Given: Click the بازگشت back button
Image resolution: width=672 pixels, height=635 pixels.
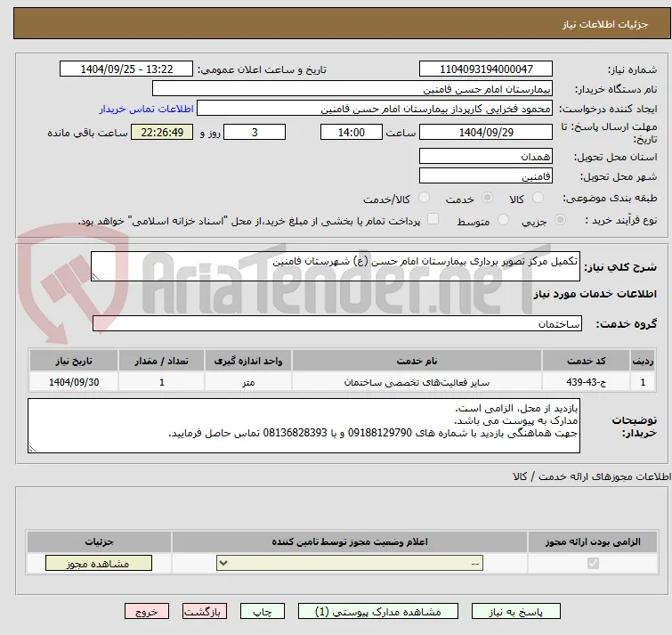Looking at the screenshot, I should (205, 612).
